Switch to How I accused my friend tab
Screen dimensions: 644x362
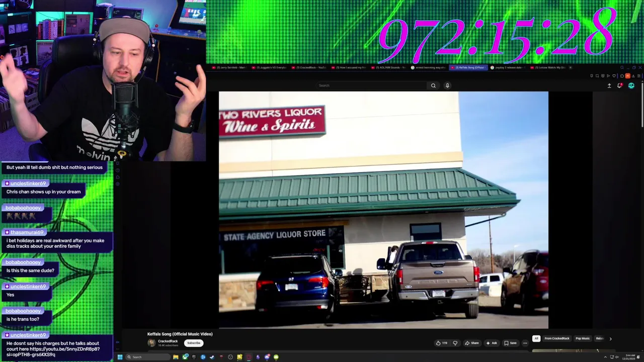[x=349, y=67]
